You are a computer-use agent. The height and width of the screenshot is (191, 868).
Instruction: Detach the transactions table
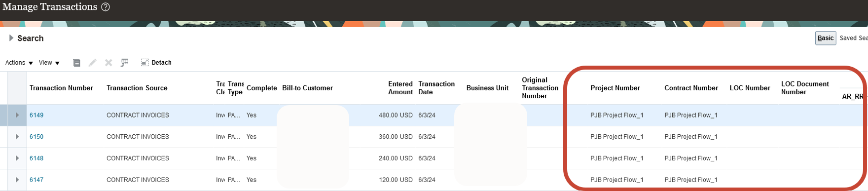(156, 63)
